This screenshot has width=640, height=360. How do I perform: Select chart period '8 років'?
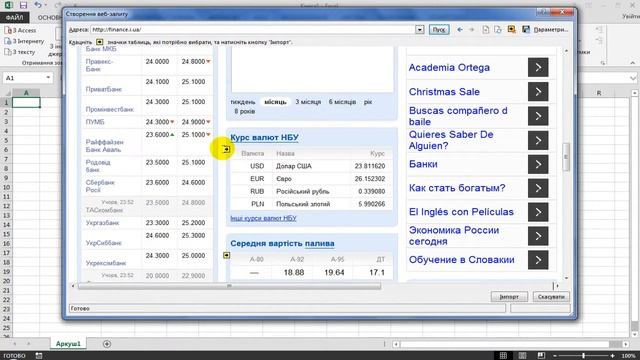pos(245,111)
